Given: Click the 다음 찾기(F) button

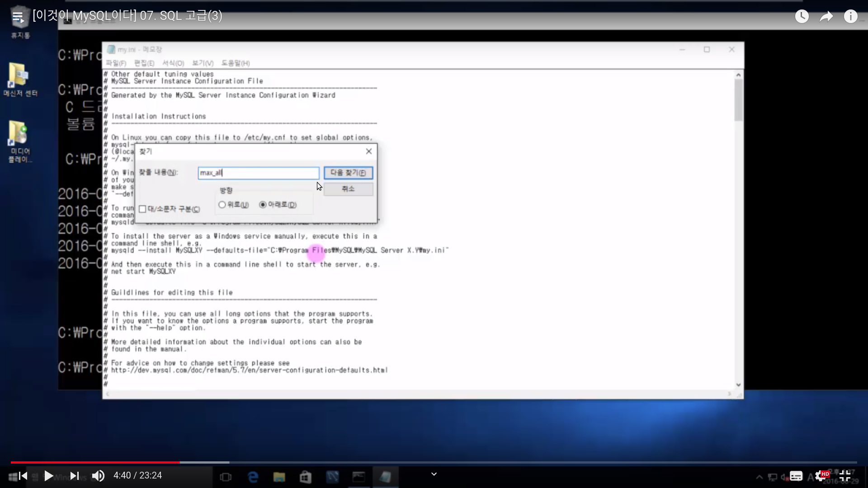Looking at the screenshot, I should (x=348, y=173).
